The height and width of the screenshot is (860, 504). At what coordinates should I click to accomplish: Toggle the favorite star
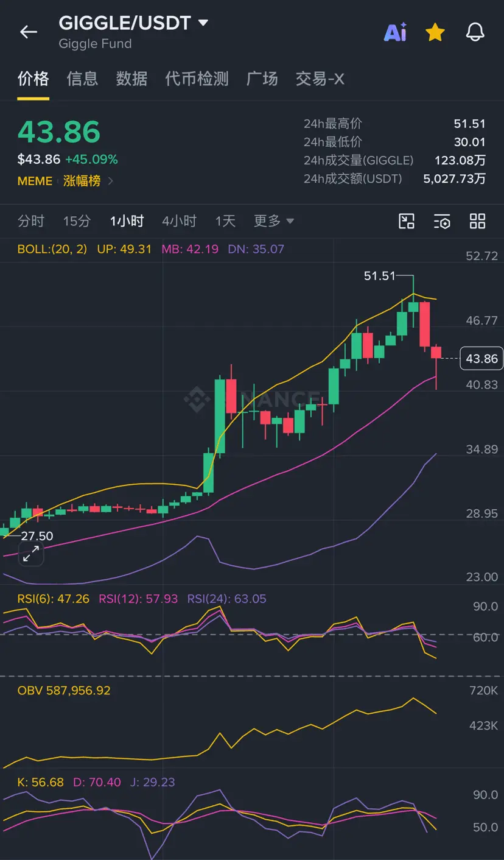435,32
